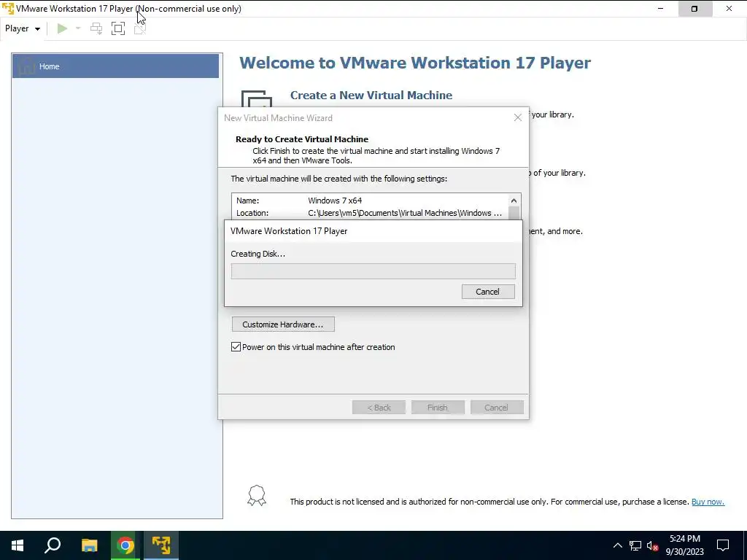Click VMware Player taskbar icon
The height and width of the screenshot is (560, 747).
coord(161,545)
